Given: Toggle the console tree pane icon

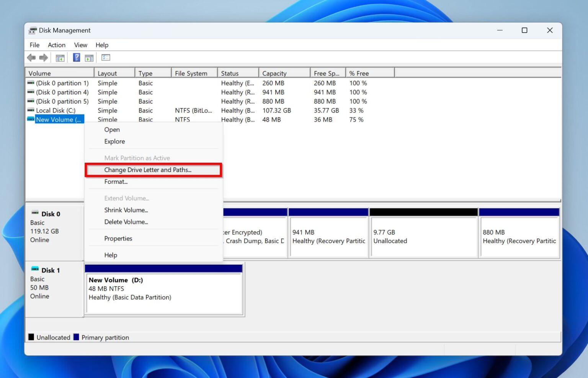Looking at the screenshot, I should click(x=60, y=57).
